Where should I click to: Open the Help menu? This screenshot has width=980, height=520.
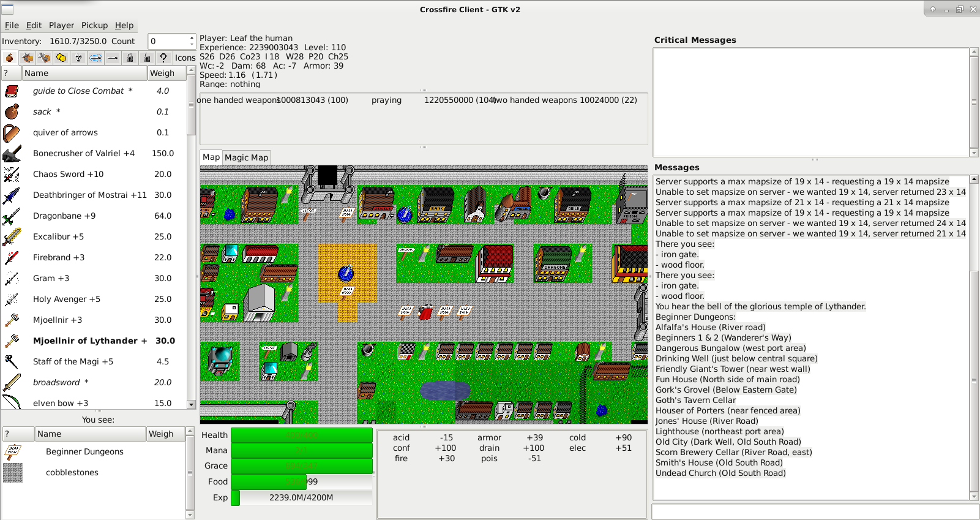(124, 25)
